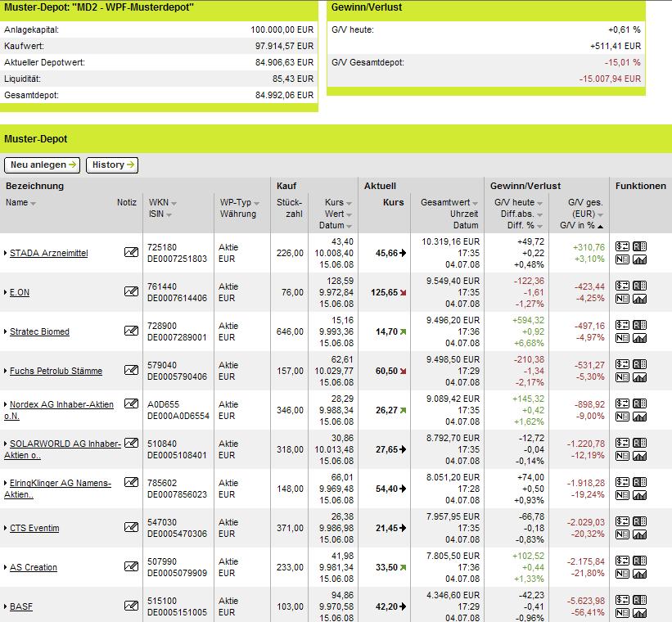Expand the BASF row triangle
Screen dimensions: 672x622
point(6,606)
